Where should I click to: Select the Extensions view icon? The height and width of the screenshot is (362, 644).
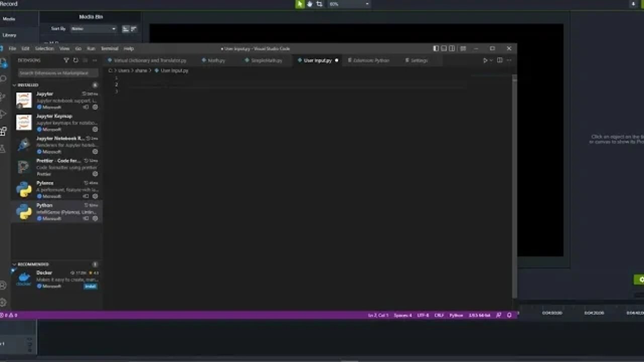tap(3, 131)
